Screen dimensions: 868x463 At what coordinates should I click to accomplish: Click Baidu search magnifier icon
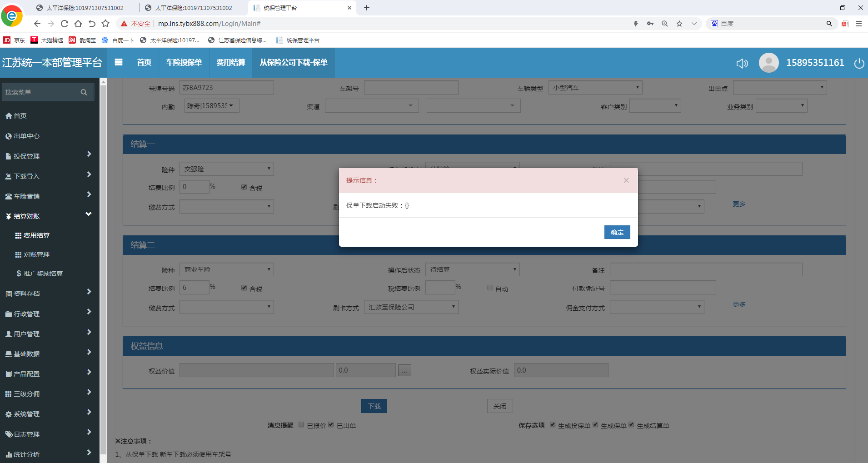tap(829, 24)
